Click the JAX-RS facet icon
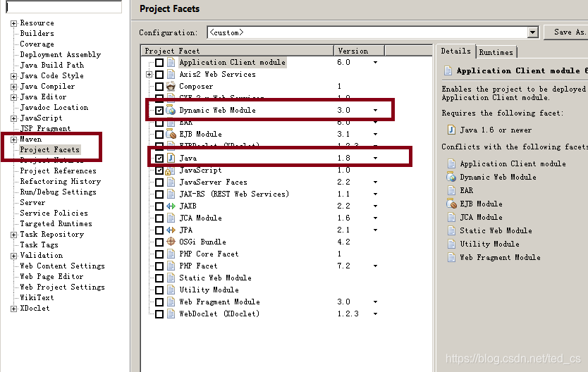 [x=171, y=194]
